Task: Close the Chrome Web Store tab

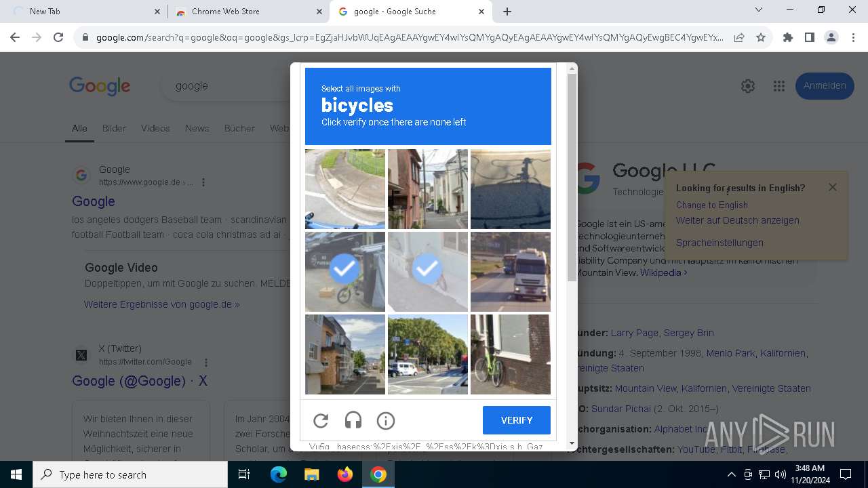Action: 319,12
